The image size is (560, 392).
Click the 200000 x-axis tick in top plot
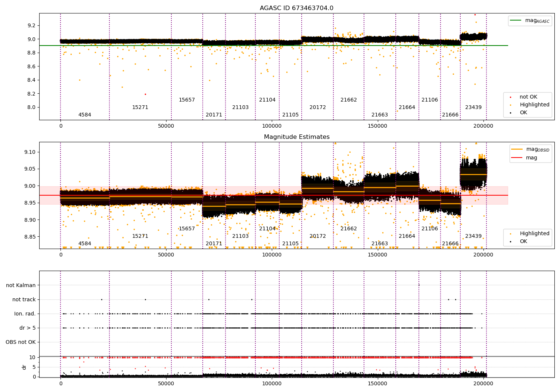click(x=483, y=126)
